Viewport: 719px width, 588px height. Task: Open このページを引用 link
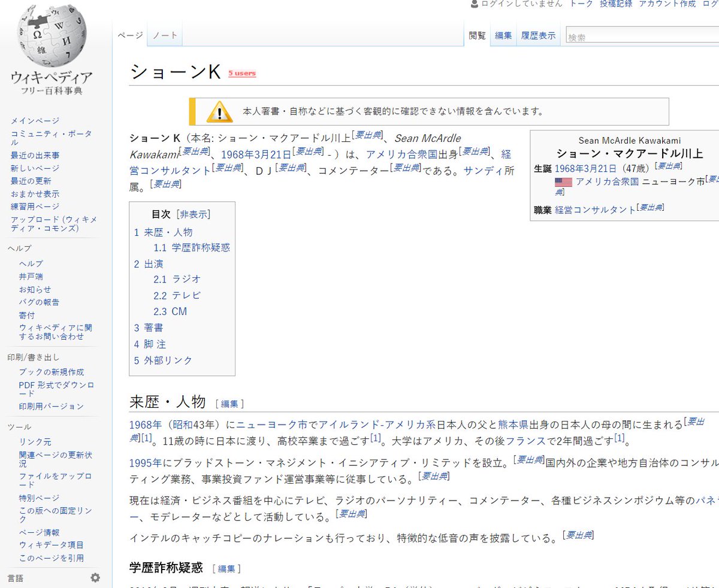[x=52, y=558]
